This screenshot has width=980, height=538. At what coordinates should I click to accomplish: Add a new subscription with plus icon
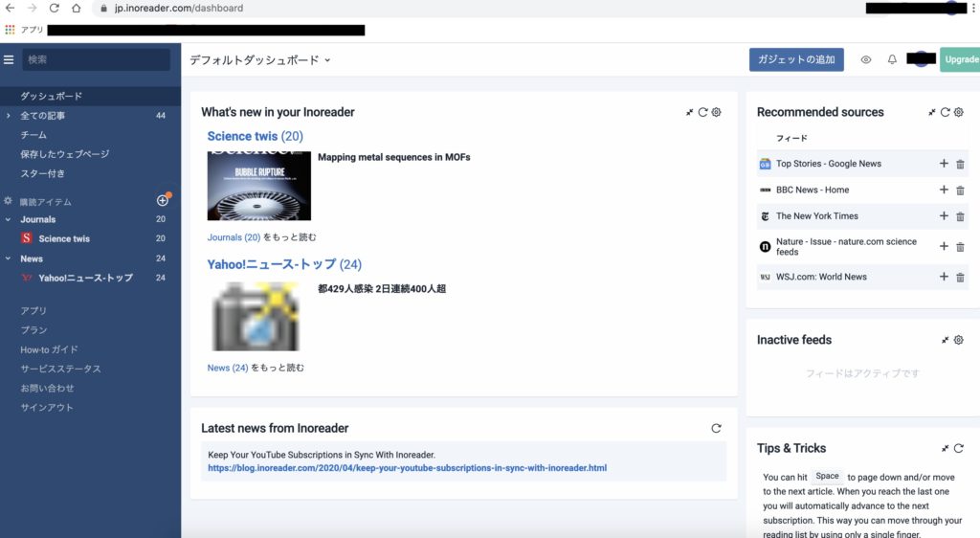(x=163, y=201)
